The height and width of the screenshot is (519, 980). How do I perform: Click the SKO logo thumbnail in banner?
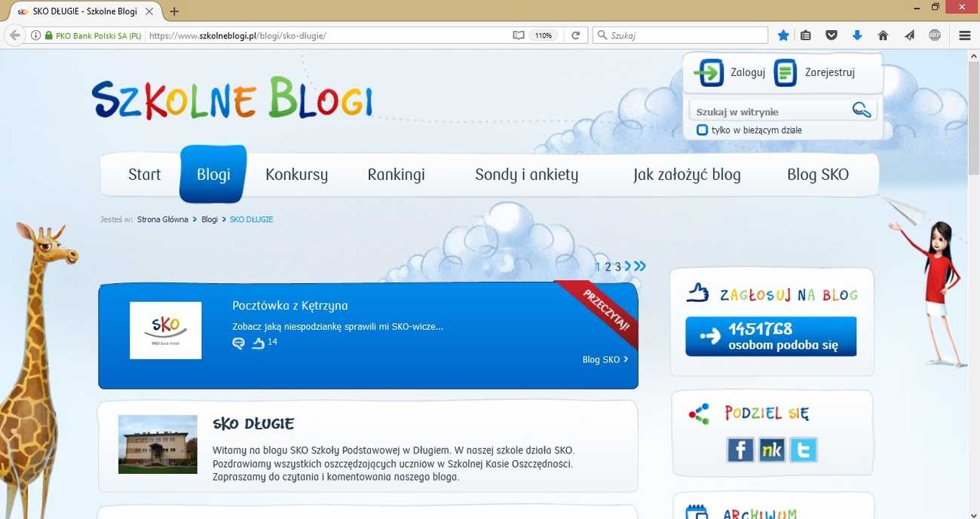(x=166, y=331)
